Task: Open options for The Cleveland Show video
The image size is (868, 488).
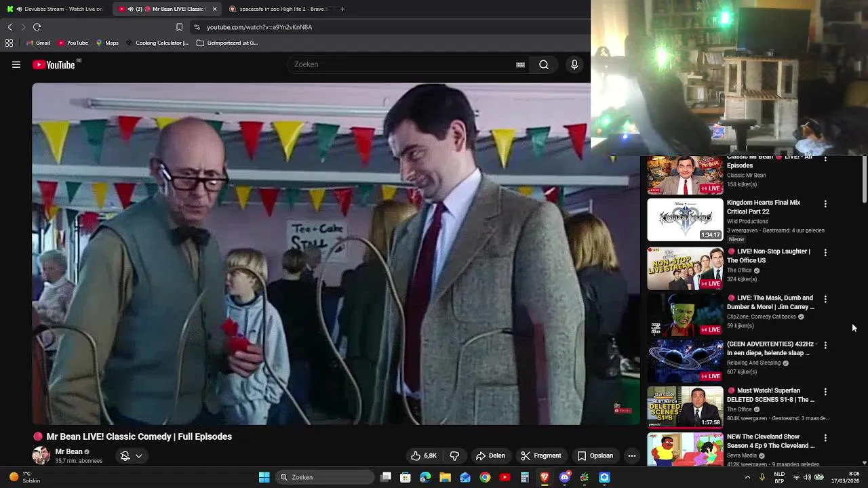Action: pos(825,438)
